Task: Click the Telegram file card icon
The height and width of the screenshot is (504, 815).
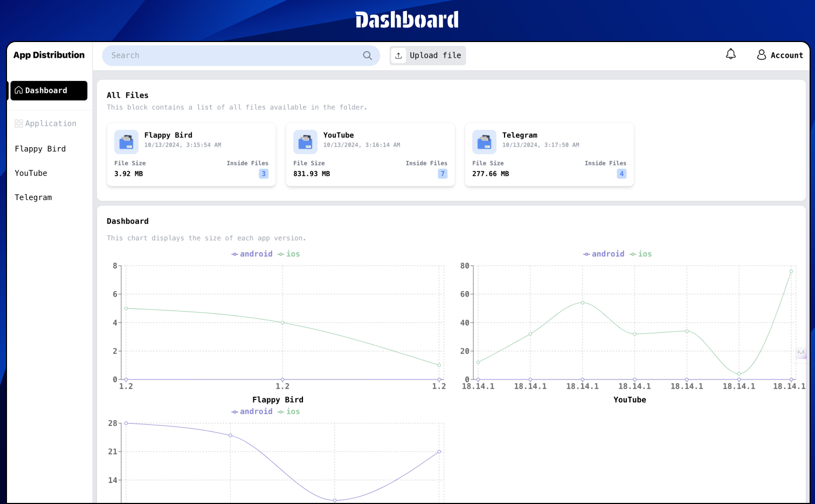Action: [484, 142]
